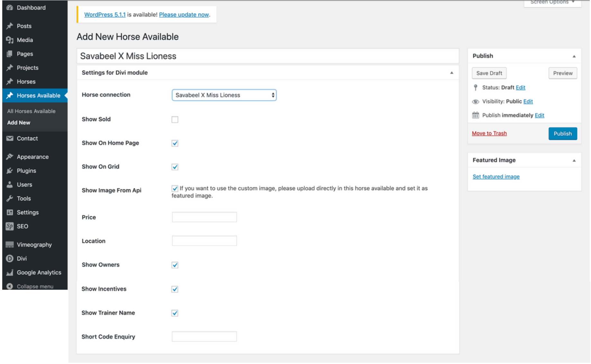Open All Horses Available submenu item
Viewport: 591px width, 364px height.
[x=31, y=111]
